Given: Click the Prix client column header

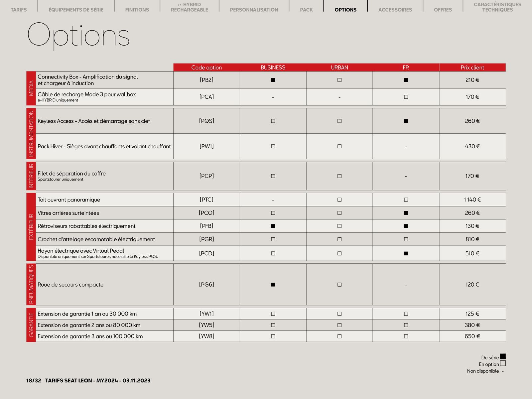Looking at the screenshot, I should point(472,67).
